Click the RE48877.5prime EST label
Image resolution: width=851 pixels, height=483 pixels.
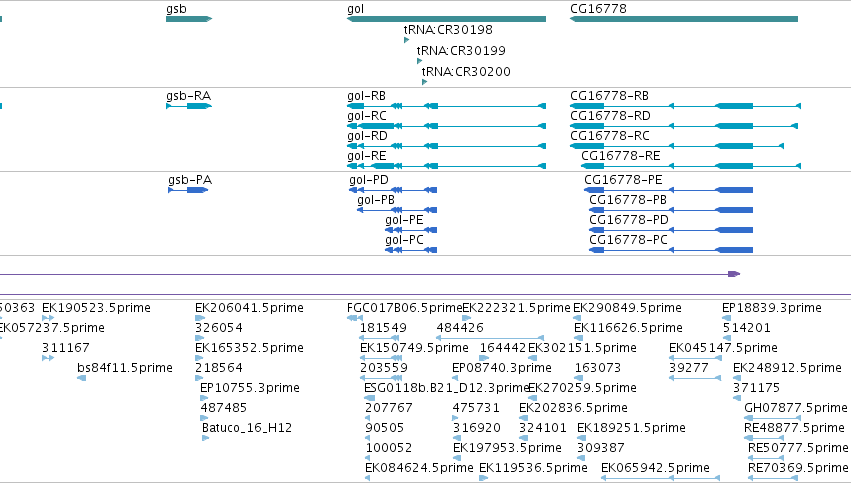[x=795, y=429]
